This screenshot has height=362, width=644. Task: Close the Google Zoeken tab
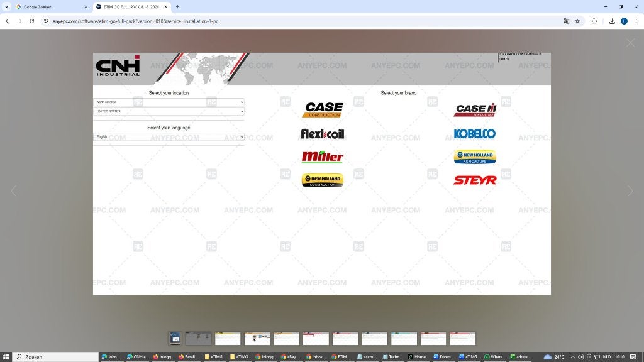[x=86, y=6]
